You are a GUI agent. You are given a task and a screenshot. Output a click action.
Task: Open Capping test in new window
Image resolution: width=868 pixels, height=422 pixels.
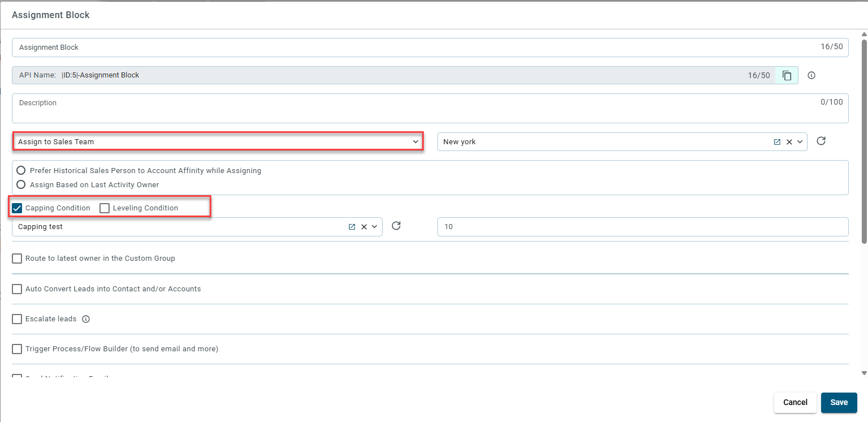tap(351, 227)
